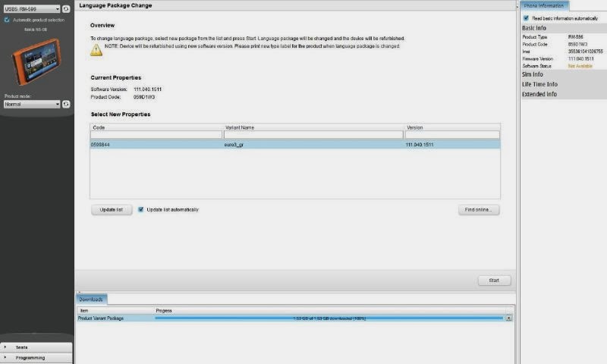
Task: Click the Product Type value RM-596
Action: (576, 36)
